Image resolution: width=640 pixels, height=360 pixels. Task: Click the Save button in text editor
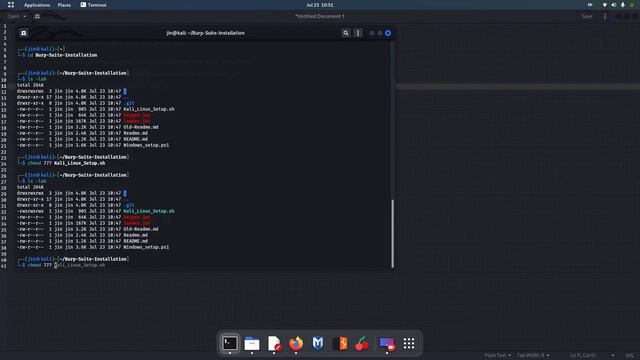587,16
